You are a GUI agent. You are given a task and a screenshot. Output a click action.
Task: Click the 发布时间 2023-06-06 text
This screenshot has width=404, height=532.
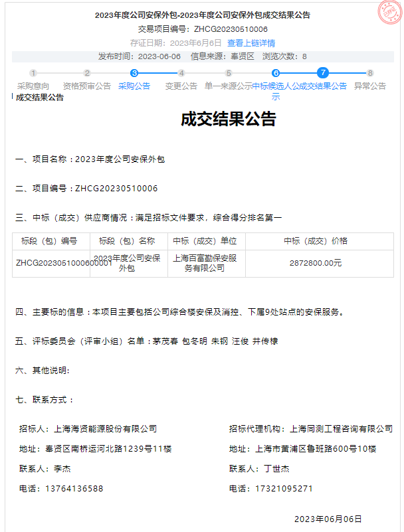click(x=139, y=56)
